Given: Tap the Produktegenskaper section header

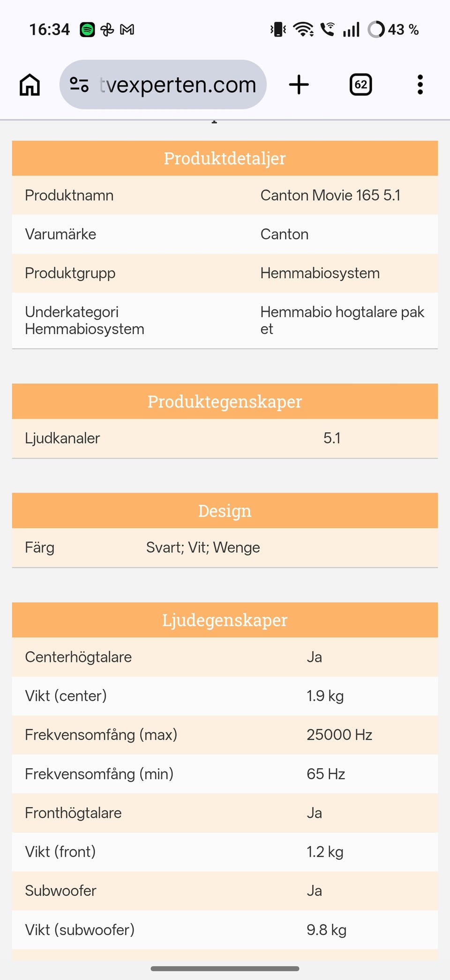Looking at the screenshot, I should click(225, 401).
